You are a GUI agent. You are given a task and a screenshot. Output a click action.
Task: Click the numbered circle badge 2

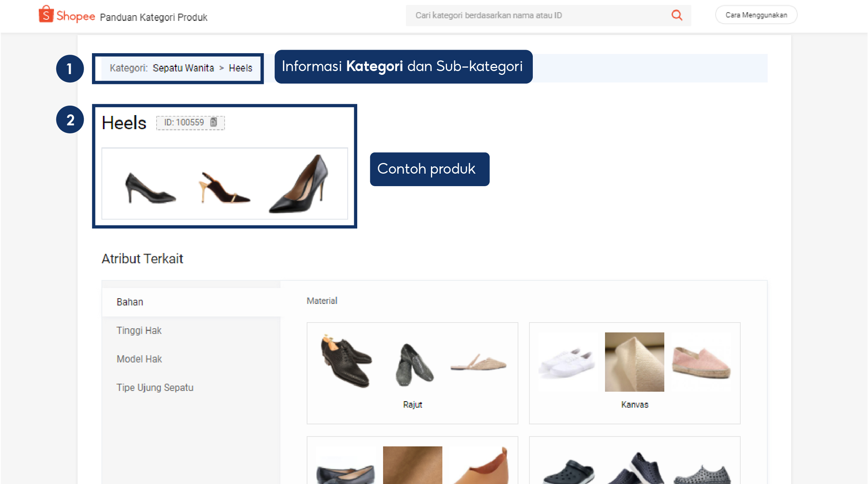70,120
